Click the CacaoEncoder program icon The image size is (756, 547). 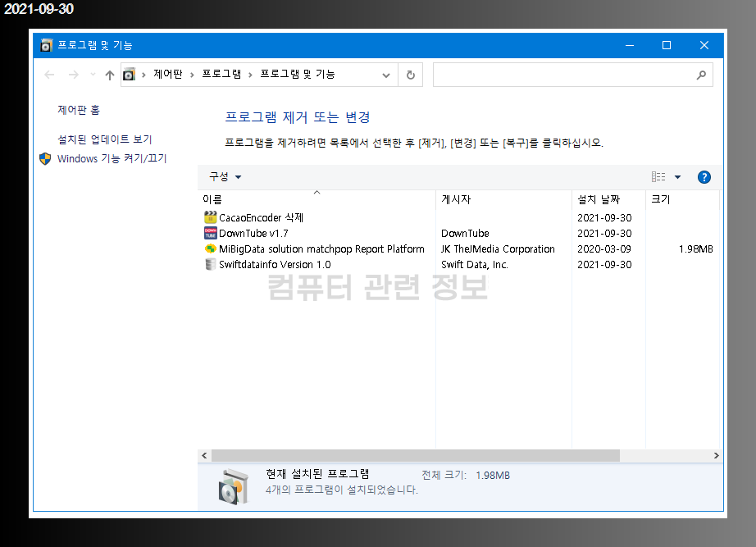pyautogui.click(x=210, y=217)
